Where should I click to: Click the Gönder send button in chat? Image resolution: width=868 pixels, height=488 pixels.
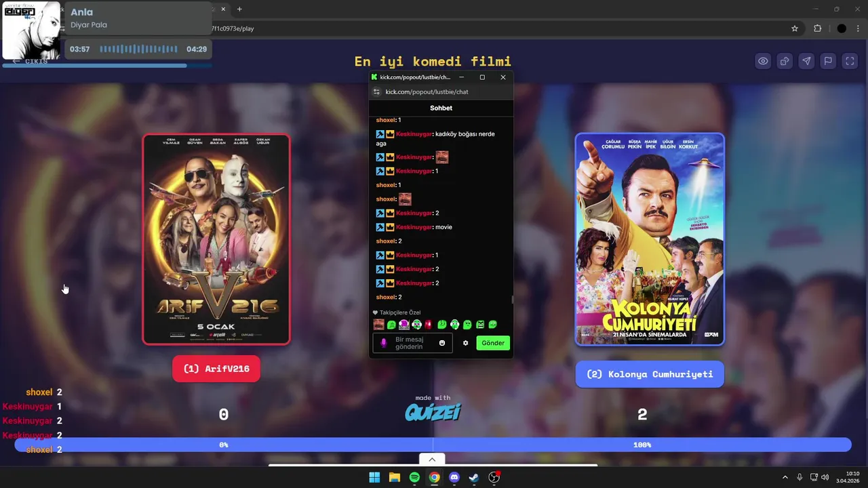(493, 343)
